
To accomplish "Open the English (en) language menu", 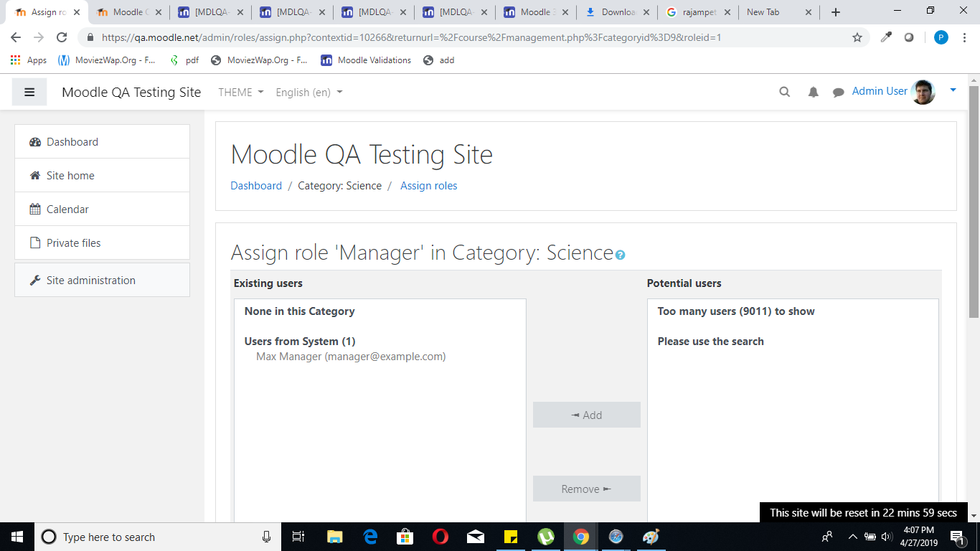I will click(309, 92).
